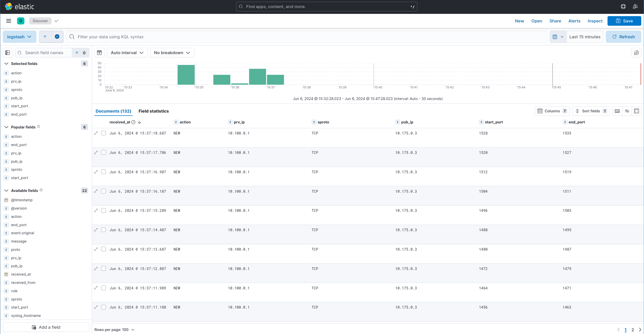
Task: Select row checkbox for 15:37:15.289
Action: pos(103,210)
